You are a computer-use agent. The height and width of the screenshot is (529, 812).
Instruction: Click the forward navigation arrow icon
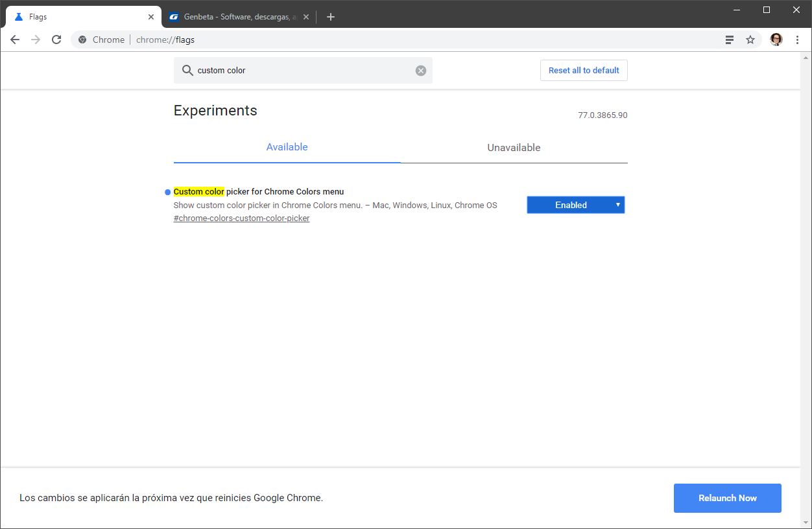36,40
